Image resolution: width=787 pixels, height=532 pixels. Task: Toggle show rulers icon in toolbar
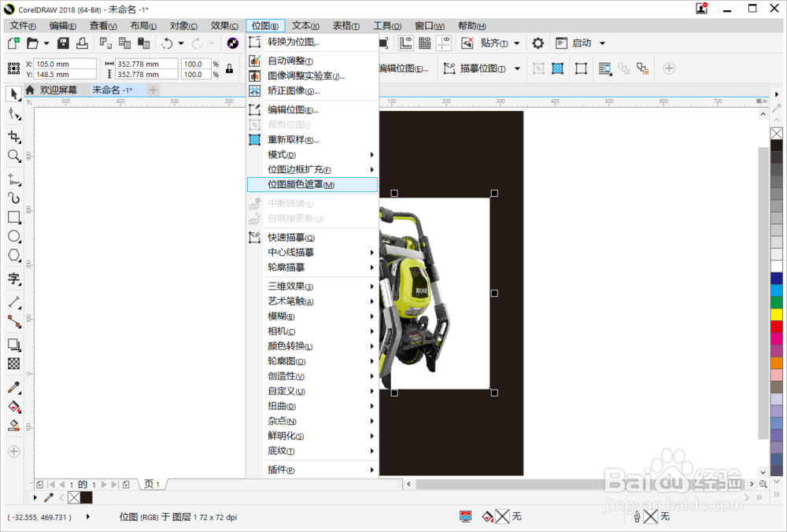[405, 43]
